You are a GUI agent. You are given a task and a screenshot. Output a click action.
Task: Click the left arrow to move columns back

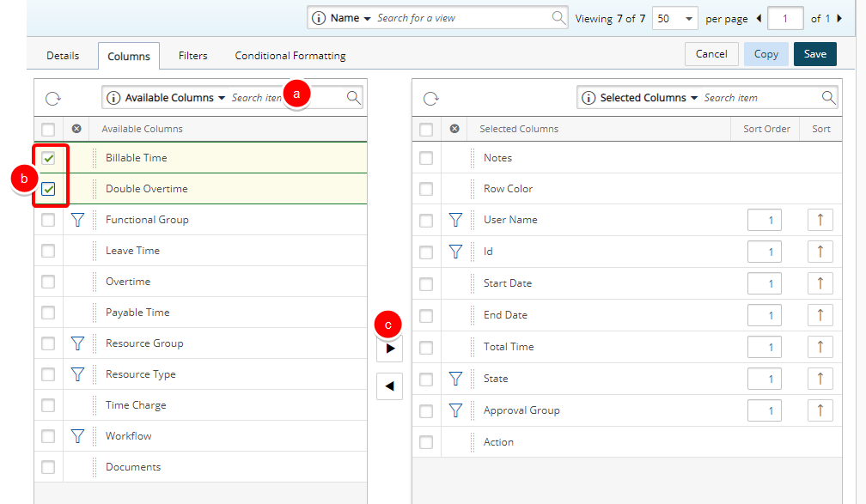point(390,386)
